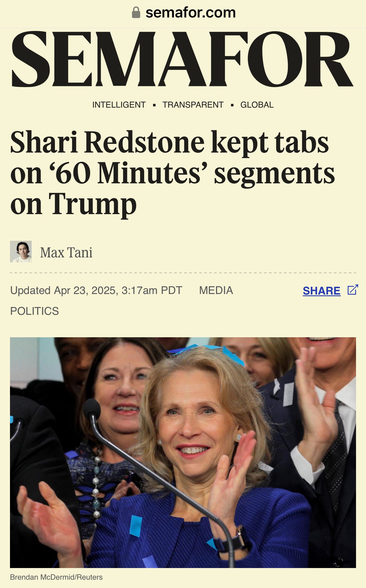Click 'Shari Redstone' in the headline
The image size is (366, 588).
pos(107,142)
